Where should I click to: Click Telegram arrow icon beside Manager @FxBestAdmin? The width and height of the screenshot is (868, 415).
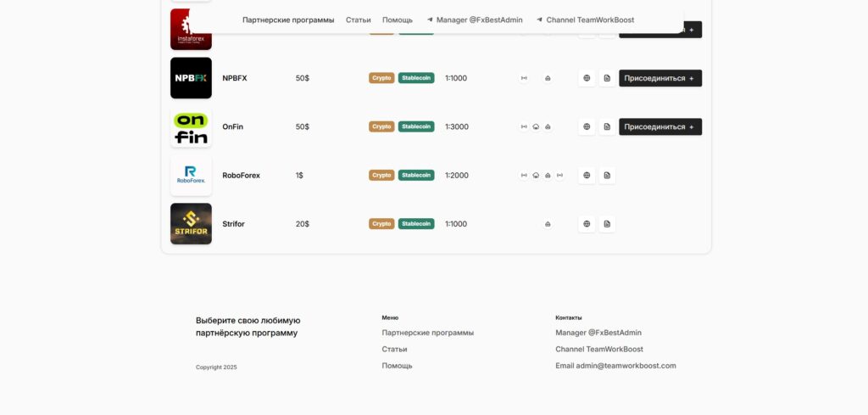coord(430,20)
